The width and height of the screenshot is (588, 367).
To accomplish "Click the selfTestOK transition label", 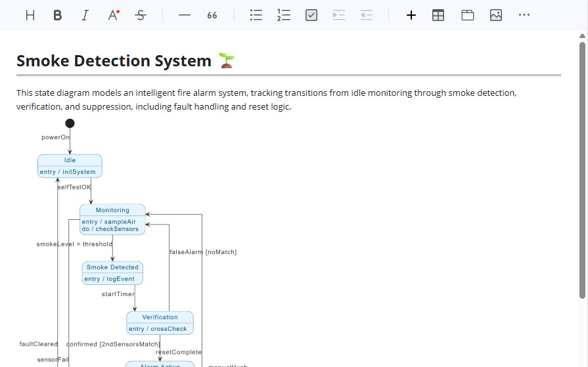I will [74, 187].
